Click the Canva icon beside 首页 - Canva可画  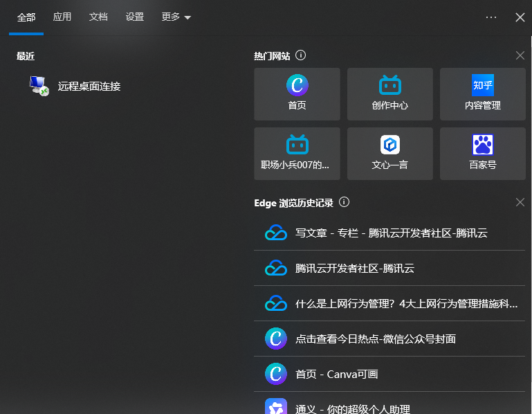click(276, 374)
